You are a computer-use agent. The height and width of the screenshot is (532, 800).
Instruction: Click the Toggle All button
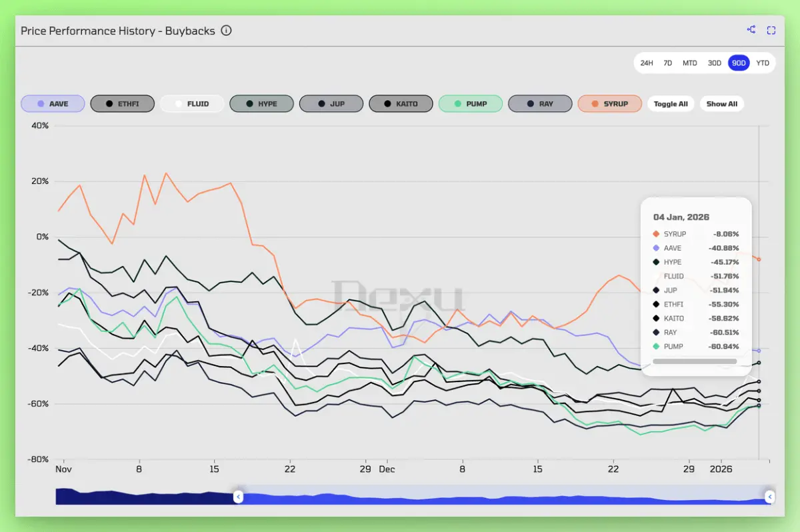[x=671, y=103]
